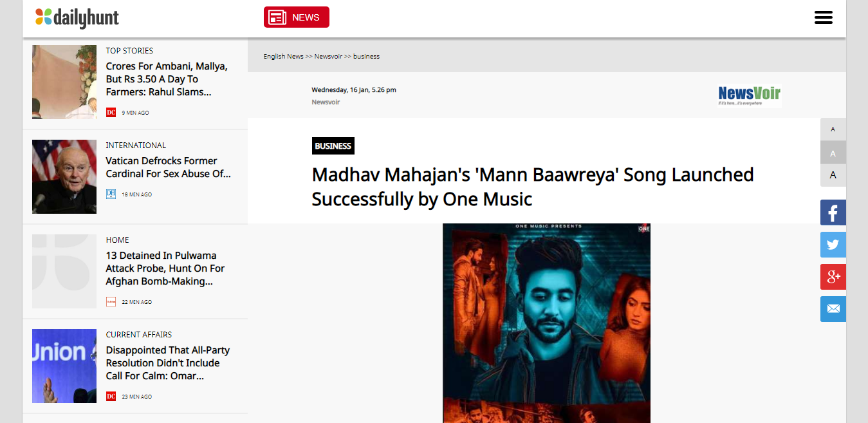
Task: Share article on Twitter
Action: pos(833,245)
